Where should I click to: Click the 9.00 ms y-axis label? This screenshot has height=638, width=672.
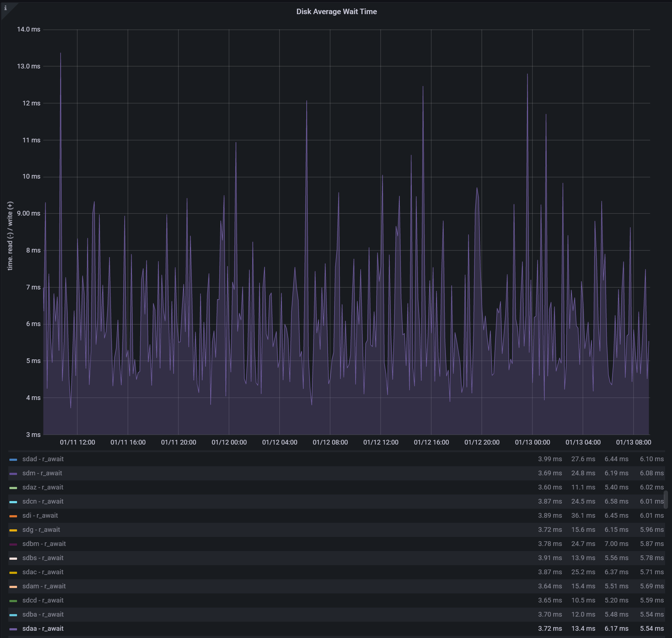tap(29, 213)
